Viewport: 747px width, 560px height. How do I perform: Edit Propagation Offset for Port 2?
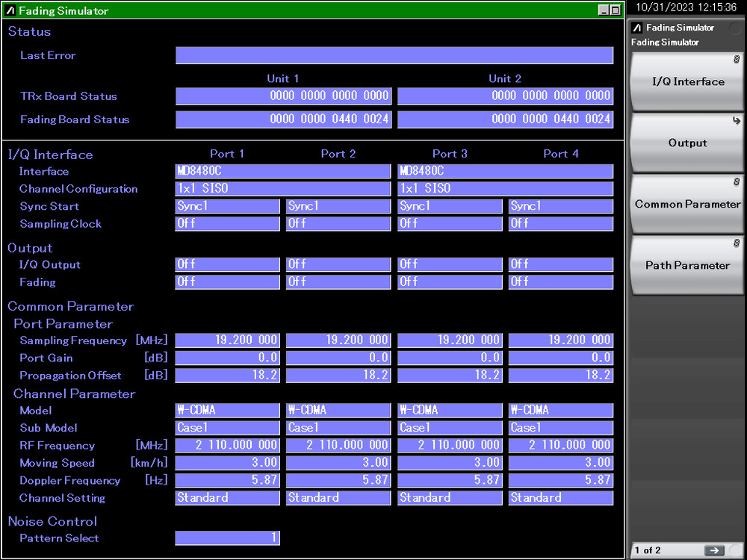tap(338, 376)
